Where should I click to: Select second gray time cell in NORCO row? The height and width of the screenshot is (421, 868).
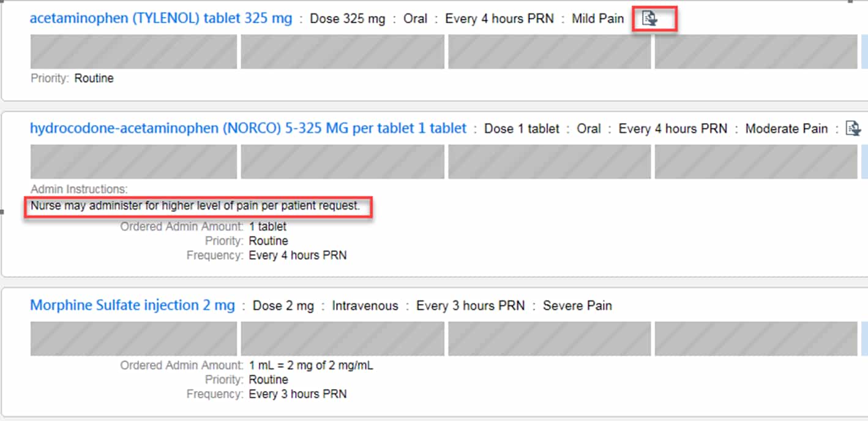(342, 162)
